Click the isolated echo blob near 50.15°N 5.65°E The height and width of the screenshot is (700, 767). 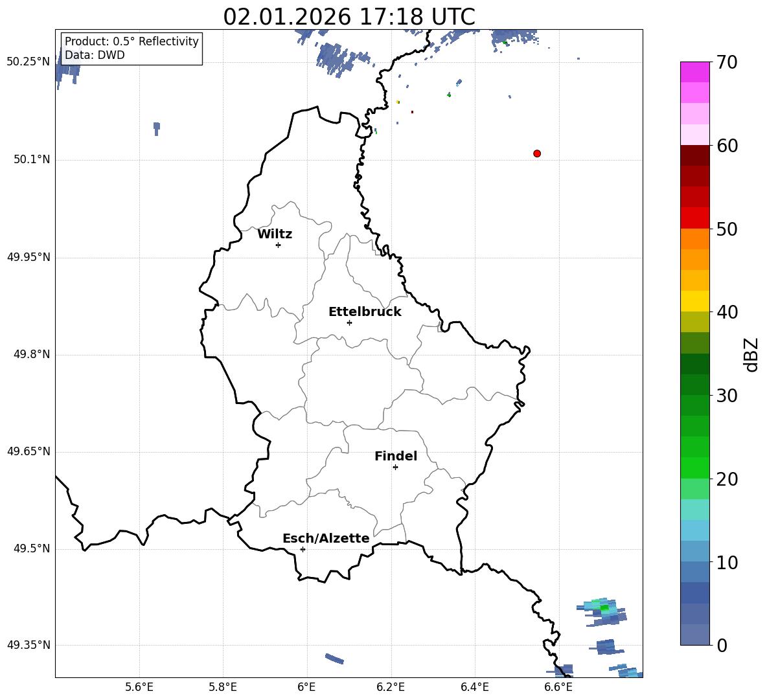pyautogui.click(x=157, y=129)
